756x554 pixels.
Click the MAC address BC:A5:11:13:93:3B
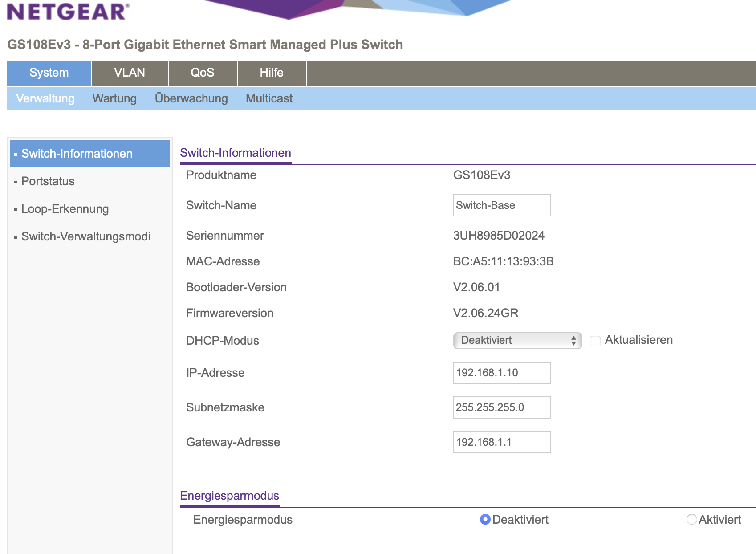pyautogui.click(x=503, y=261)
